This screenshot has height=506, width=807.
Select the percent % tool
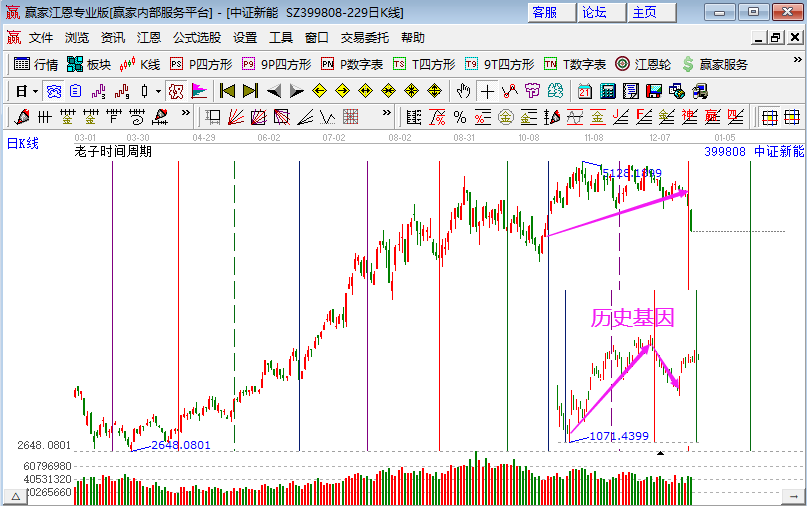click(460, 117)
